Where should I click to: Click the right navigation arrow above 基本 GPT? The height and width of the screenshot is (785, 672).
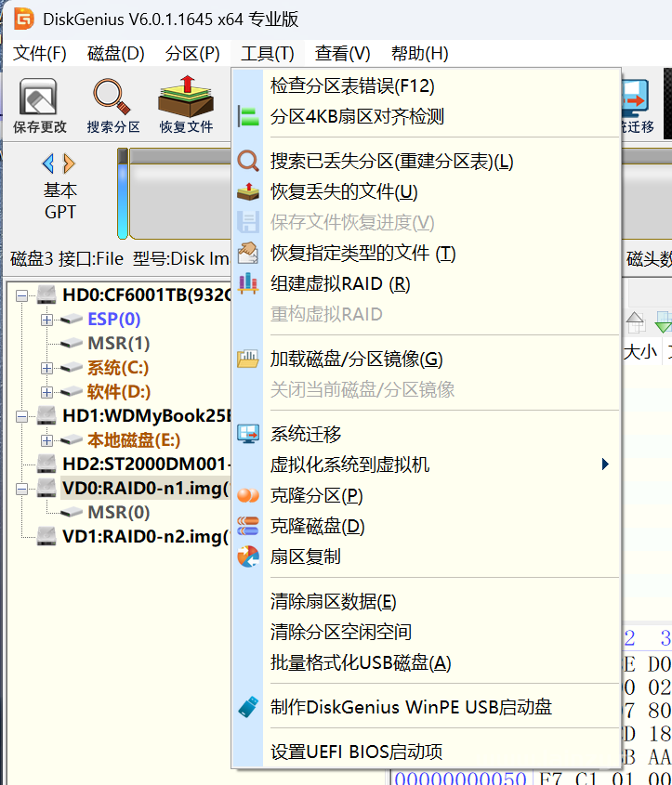[x=69, y=164]
